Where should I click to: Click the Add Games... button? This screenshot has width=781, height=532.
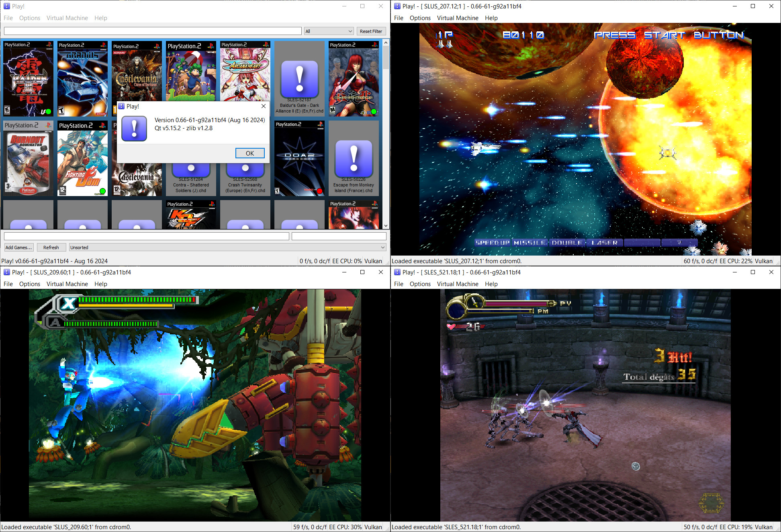point(18,247)
